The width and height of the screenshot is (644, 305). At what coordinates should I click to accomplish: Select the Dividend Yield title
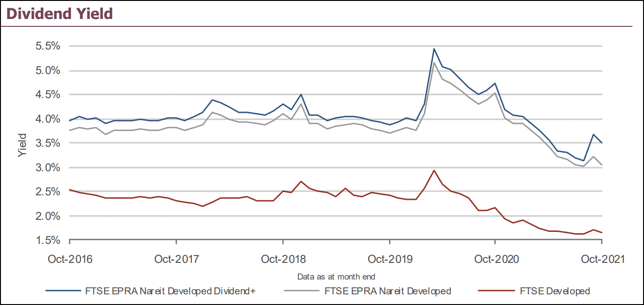pos(60,13)
